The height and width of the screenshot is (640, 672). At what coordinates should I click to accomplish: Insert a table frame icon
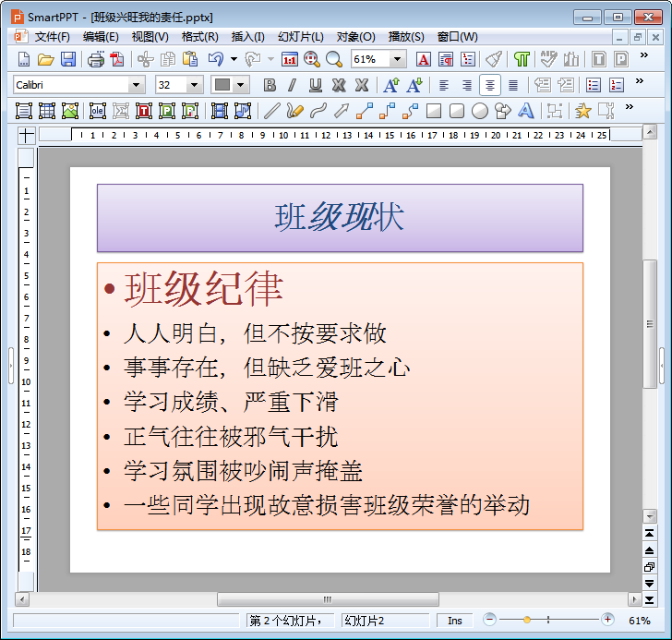point(47,111)
